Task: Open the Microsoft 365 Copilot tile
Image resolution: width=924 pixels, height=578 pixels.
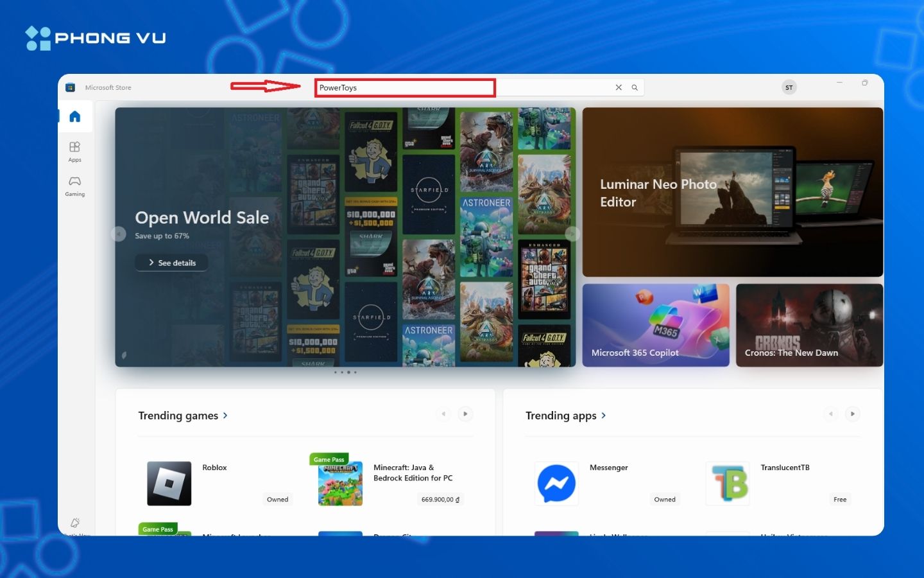Action: tap(655, 325)
